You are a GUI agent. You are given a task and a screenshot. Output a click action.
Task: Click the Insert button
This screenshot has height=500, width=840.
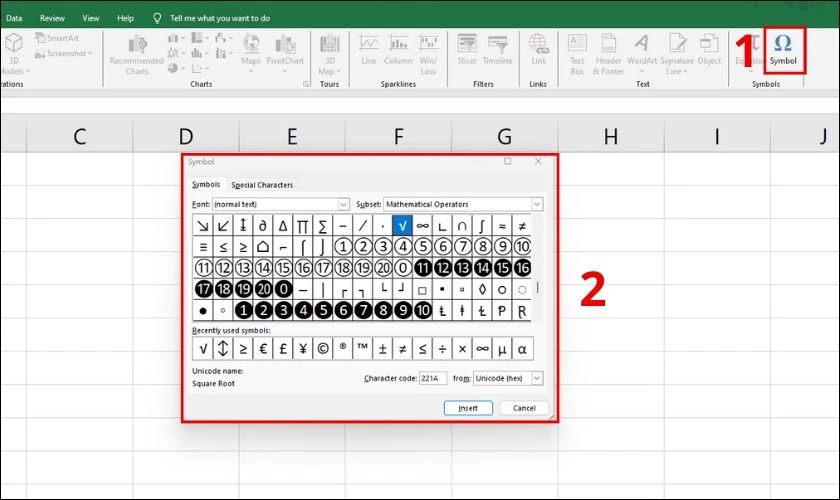click(x=468, y=408)
